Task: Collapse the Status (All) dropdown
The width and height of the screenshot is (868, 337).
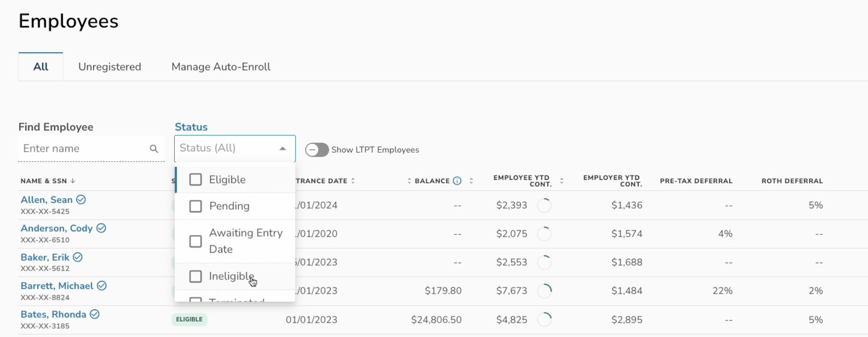Action: 283,149
